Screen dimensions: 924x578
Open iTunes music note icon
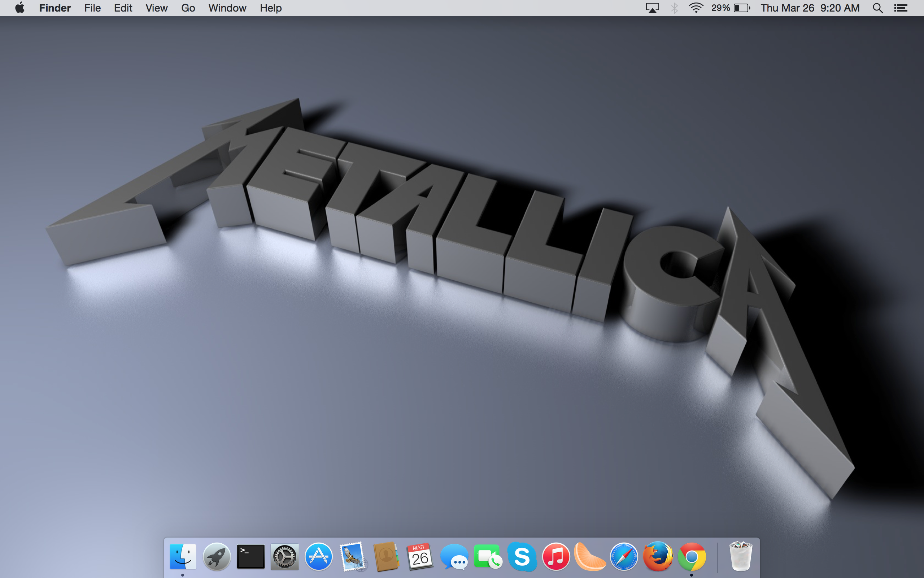(556, 557)
